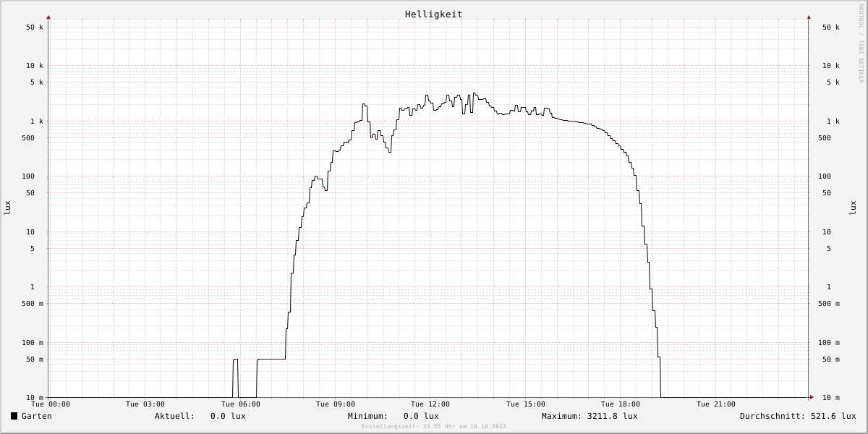
Task: Click the 10 k label on left axis
Action: [x=35, y=66]
